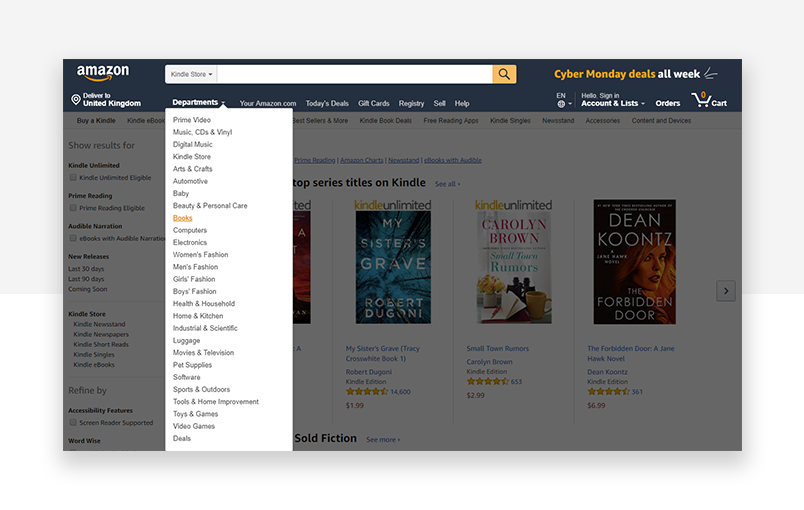Select Pet Supplies department
Viewport: 804px width, 510px height.
192,365
